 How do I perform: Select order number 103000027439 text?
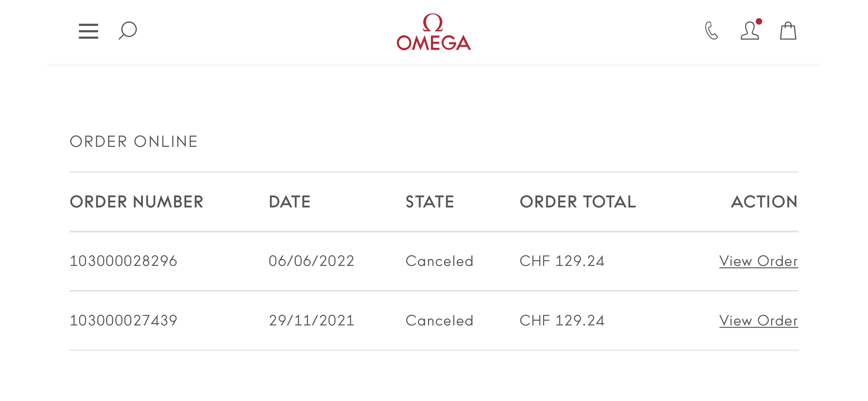[x=123, y=321]
